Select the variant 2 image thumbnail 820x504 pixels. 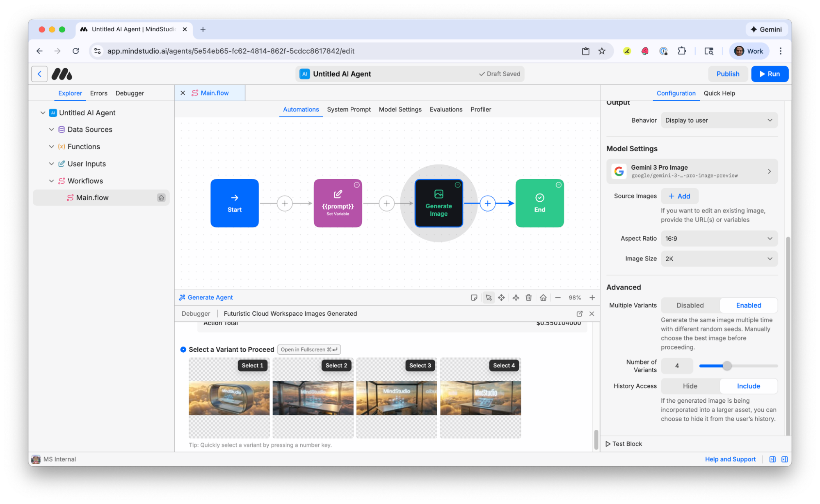pyautogui.click(x=313, y=397)
